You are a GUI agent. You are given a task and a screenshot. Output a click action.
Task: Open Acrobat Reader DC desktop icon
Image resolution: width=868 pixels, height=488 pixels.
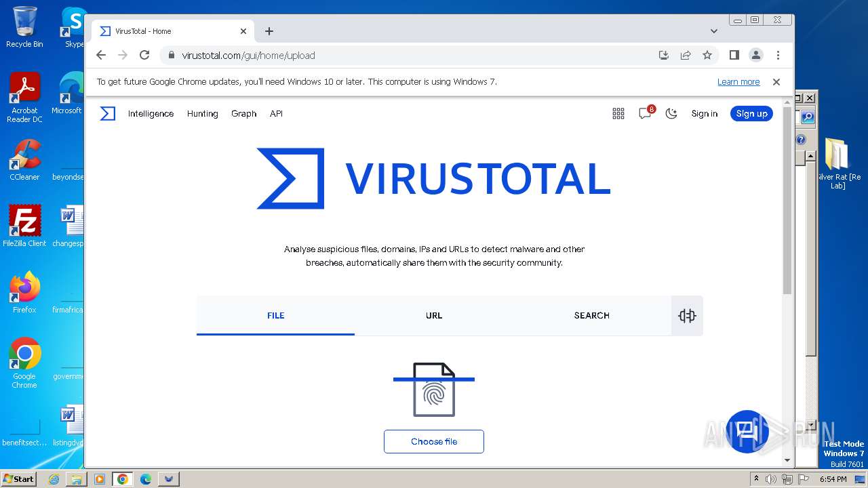coord(24,98)
